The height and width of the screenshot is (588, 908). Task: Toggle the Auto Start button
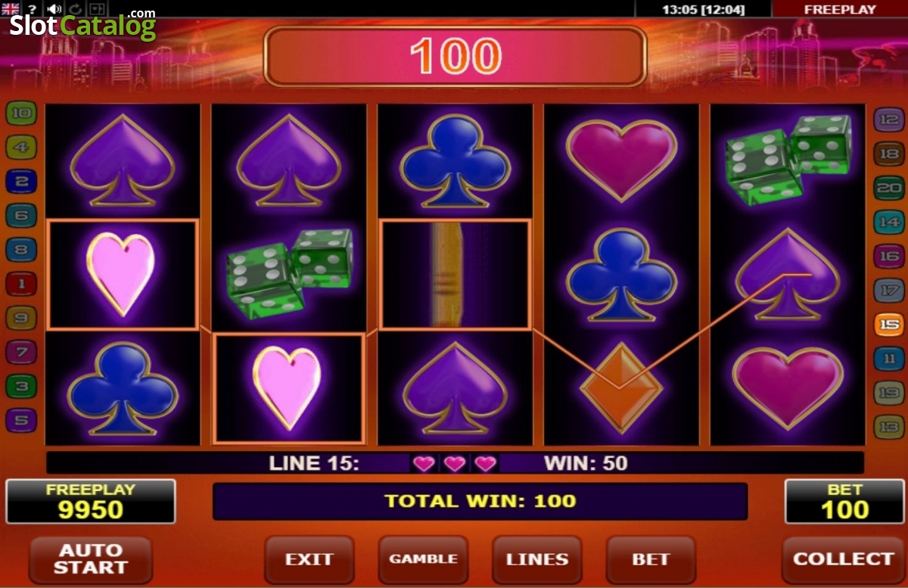(91, 559)
